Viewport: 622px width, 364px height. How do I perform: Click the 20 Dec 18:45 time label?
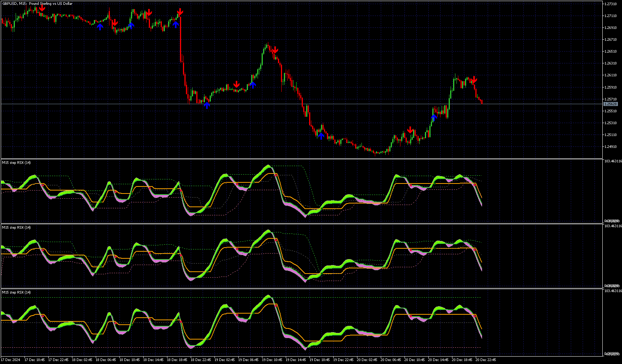point(462,360)
